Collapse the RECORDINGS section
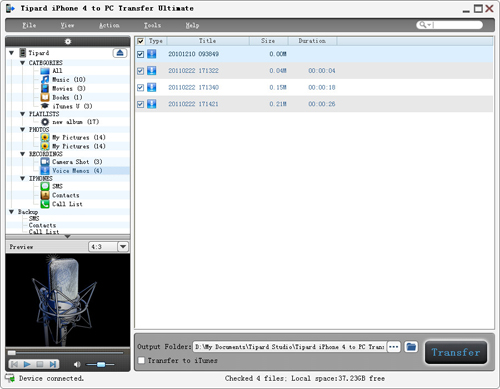Screen dimensions: 500x389 pos(23,154)
